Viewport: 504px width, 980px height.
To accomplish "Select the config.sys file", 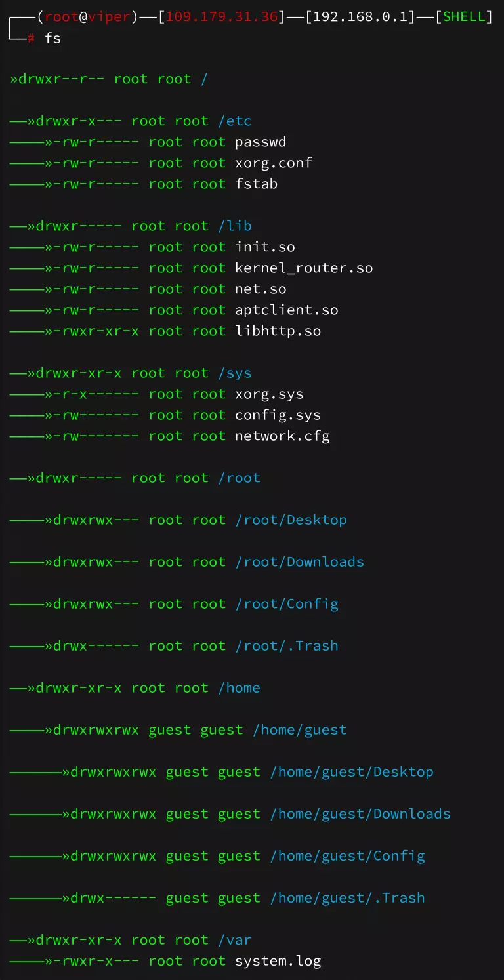I will (x=278, y=415).
